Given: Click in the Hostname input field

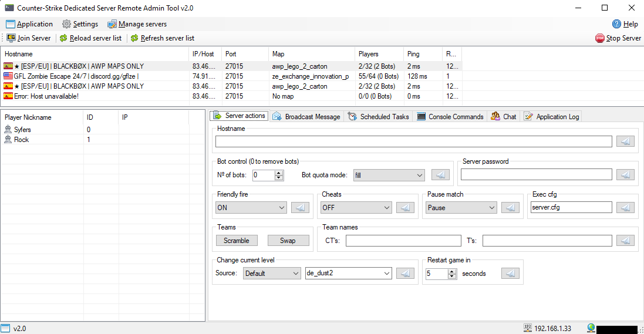Looking at the screenshot, I should coord(414,141).
